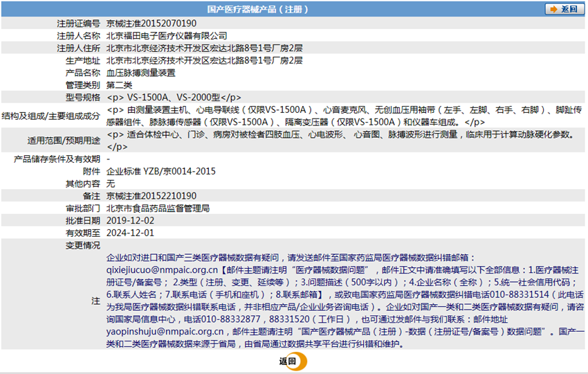Click the 注 label beside the note
Image resolution: width=588 pixels, height=374 pixels.
pos(96,301)
